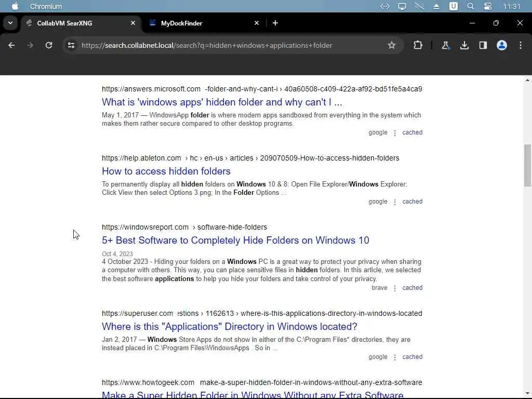Go forward with the arrow button
This screenshot has width=532, height=399.
[30, 45]
